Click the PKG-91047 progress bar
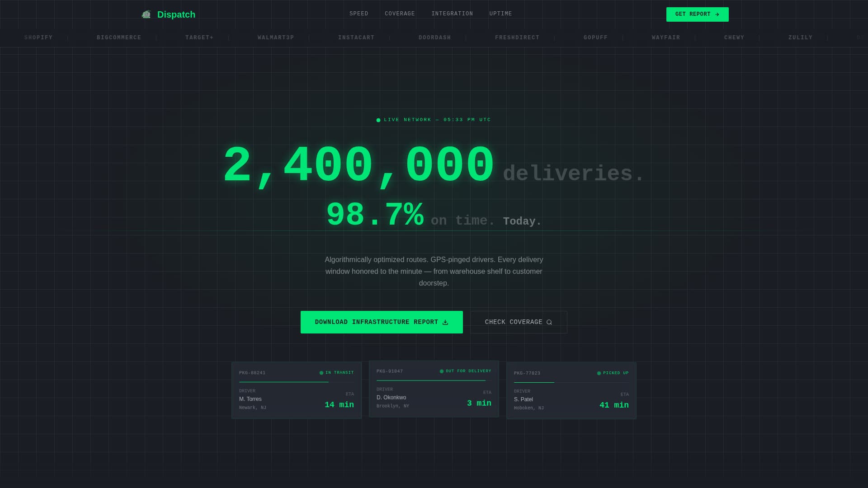868x488 pixels. [x=434, y=380]
